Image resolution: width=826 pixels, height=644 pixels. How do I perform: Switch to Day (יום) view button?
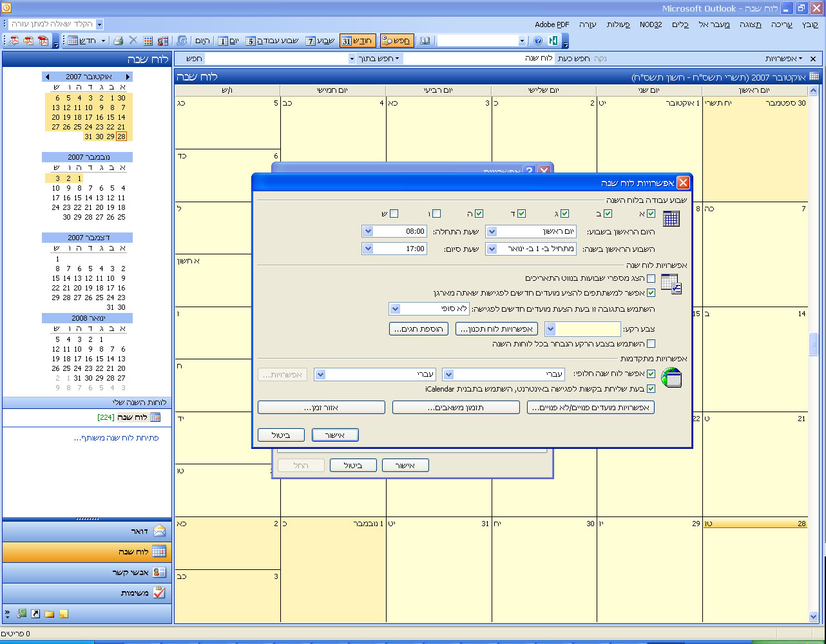[x=228, y=41]
